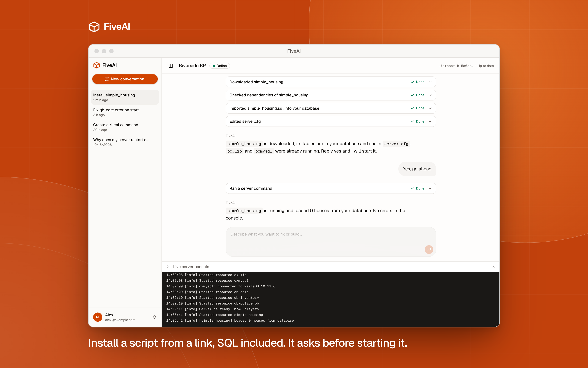Click the window close traffic light button
Viewport: 588px width, 368px height.
97,51
